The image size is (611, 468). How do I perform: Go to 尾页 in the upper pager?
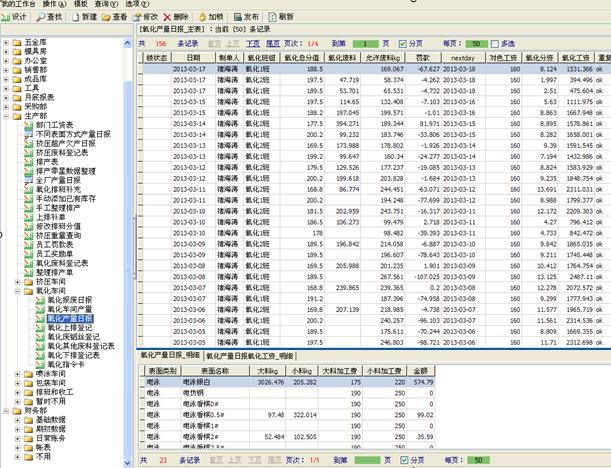271,43
